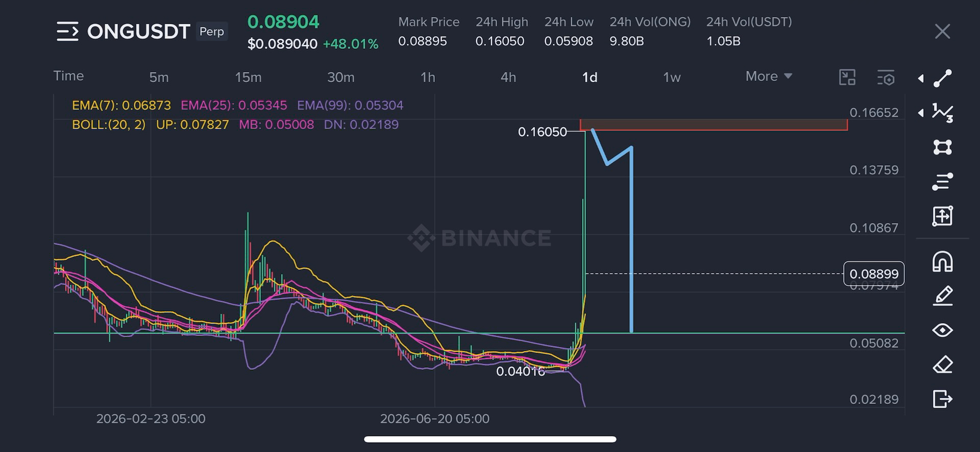Select the rectangle shape drawing tool
The height and width of the screenshot is (452, 980).
tap(942, 147)
